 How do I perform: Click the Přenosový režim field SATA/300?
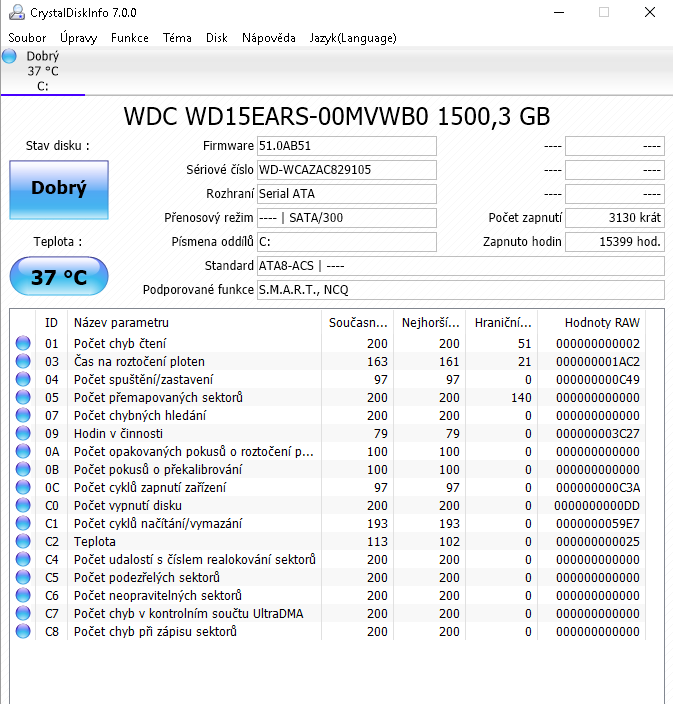coord(347,218)
